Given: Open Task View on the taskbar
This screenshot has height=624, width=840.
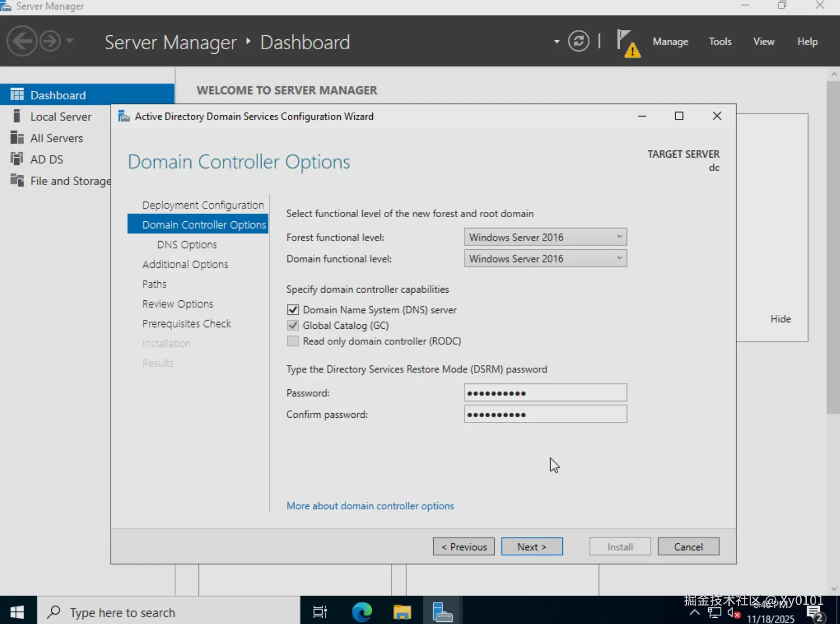Looking at the screenshot, I should 320,612.
